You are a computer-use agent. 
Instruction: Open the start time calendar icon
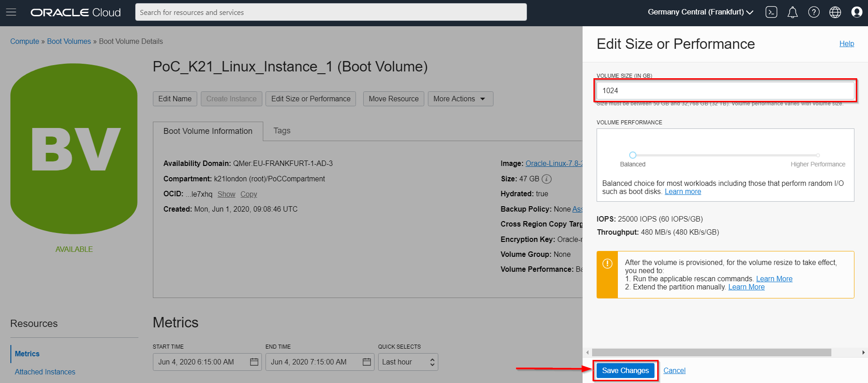[254, 362]
